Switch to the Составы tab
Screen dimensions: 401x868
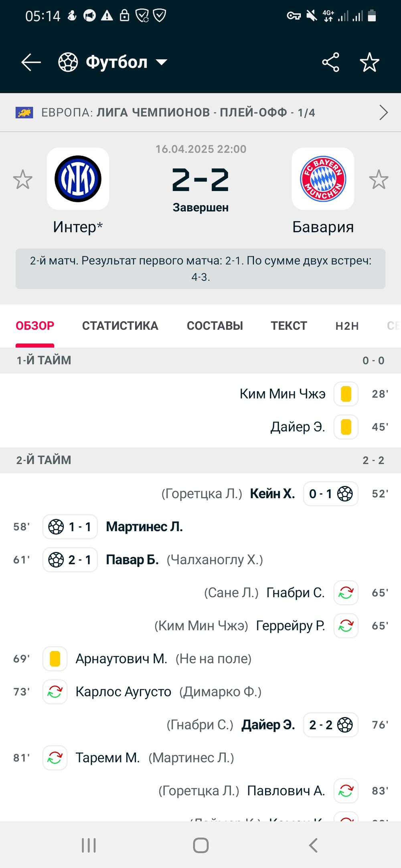(215, 326)
